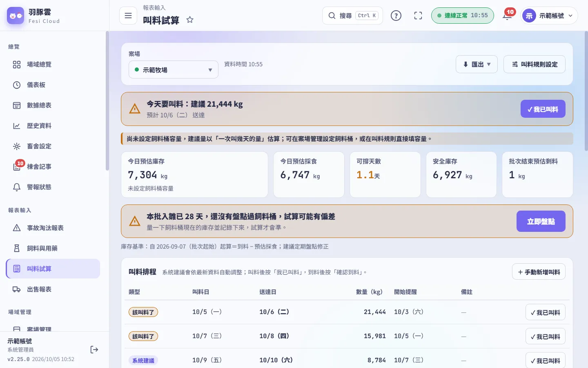This screenshot has height=368, width=588.
Task: Click the 今日預估庫存 7,304 kg card
Action: coord(194,175)
